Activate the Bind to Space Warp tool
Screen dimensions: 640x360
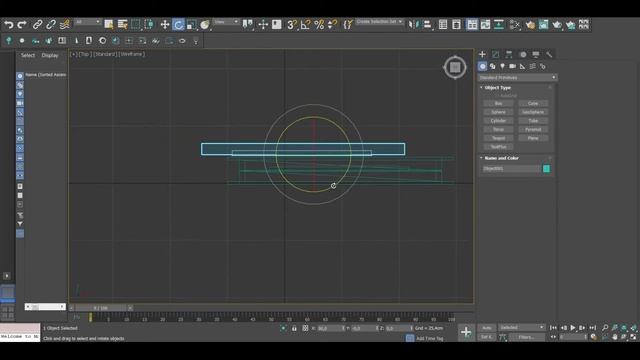[64, 25]
